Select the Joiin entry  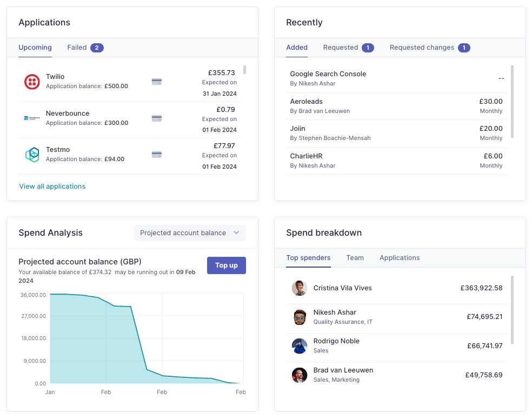click(x=397, y=134)
